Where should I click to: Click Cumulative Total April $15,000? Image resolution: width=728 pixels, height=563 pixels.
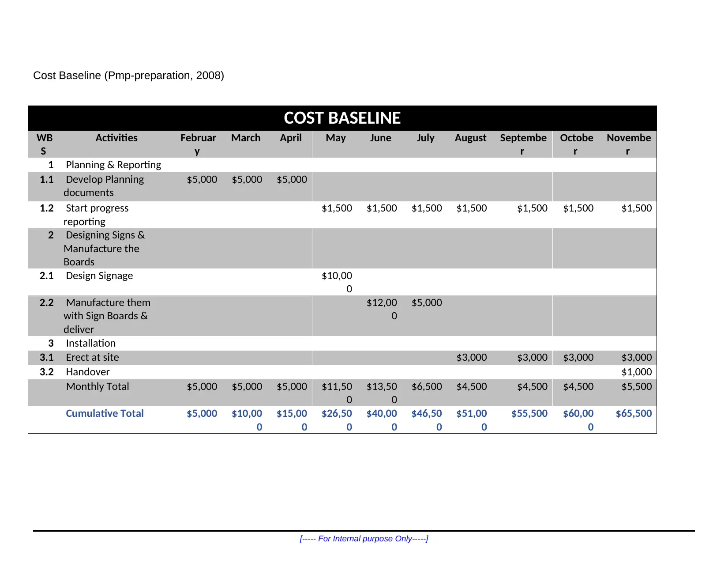coord(292,420)
